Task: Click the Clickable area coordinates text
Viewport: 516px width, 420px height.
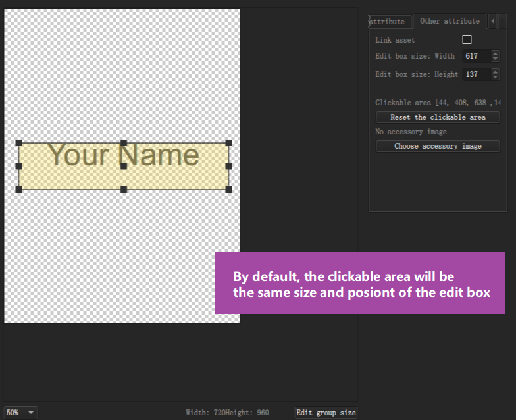Action: (438, 103)
